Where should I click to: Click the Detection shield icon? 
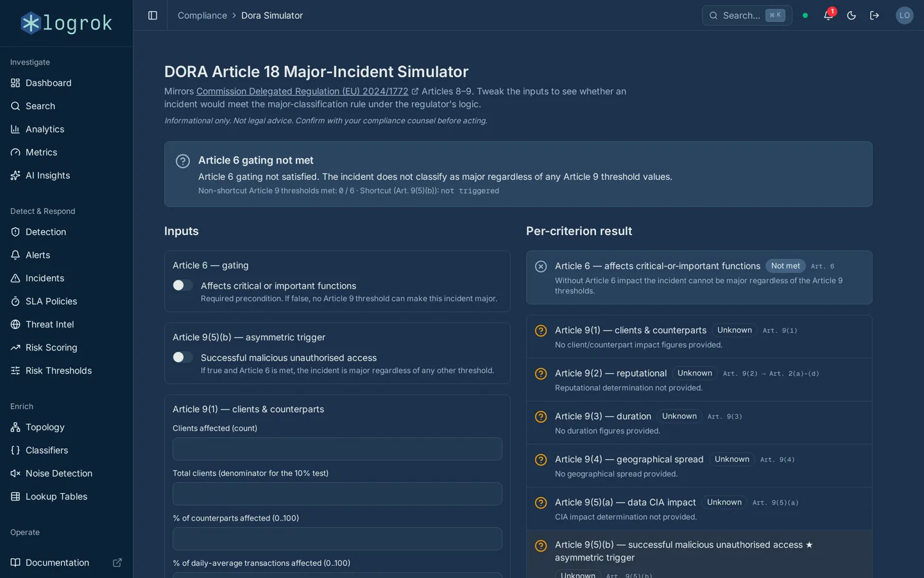(15, 232)
